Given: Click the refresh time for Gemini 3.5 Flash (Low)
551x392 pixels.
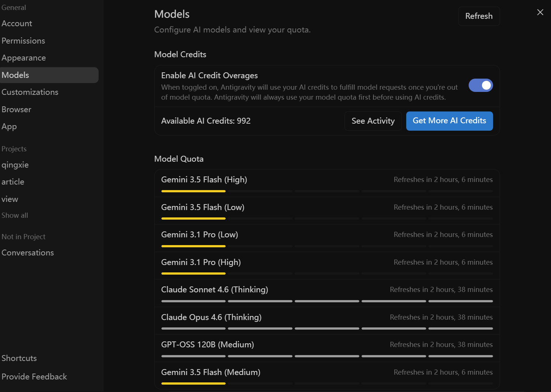Looking at the screenshot, I should pos(443,207).
